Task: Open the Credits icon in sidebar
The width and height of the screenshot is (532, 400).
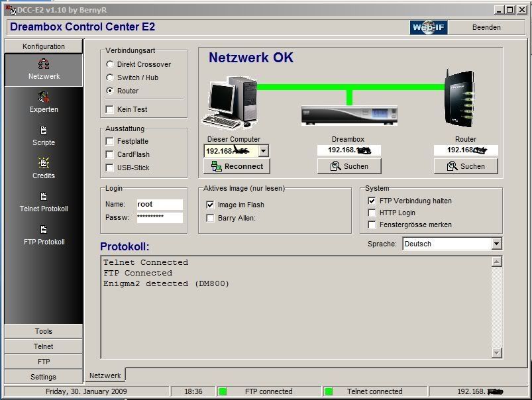Action: [x=44, y=163]
